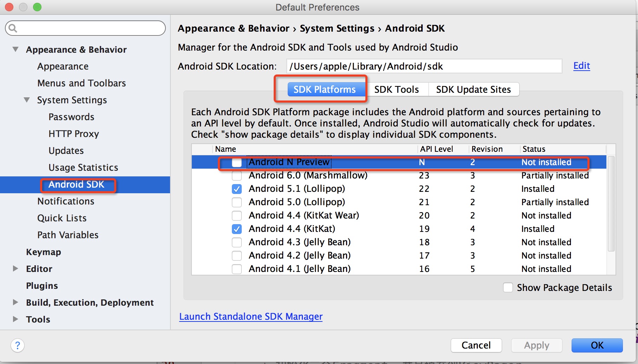Screen dimensions: 638x364
Task: Open the Passwords settings page
Action: (x=71, y=117)
